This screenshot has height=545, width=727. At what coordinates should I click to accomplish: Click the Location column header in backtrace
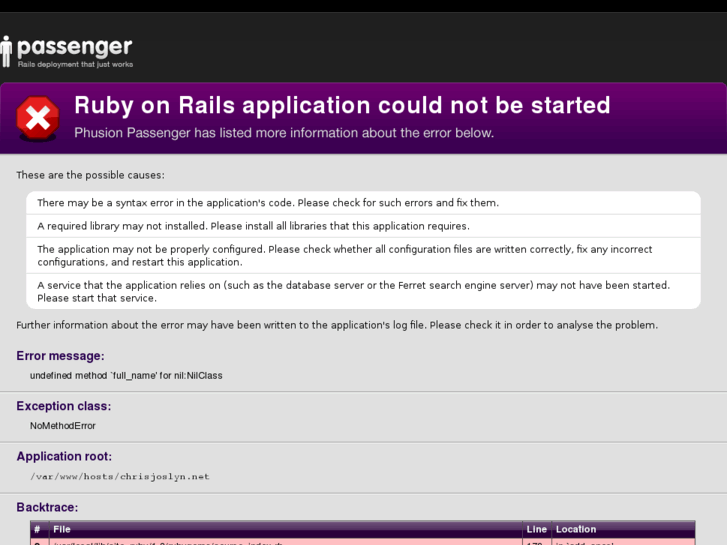pos(576,529)
